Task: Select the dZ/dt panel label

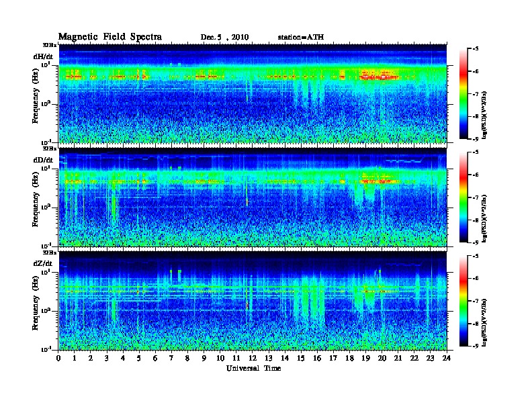Action: (43, 263)
